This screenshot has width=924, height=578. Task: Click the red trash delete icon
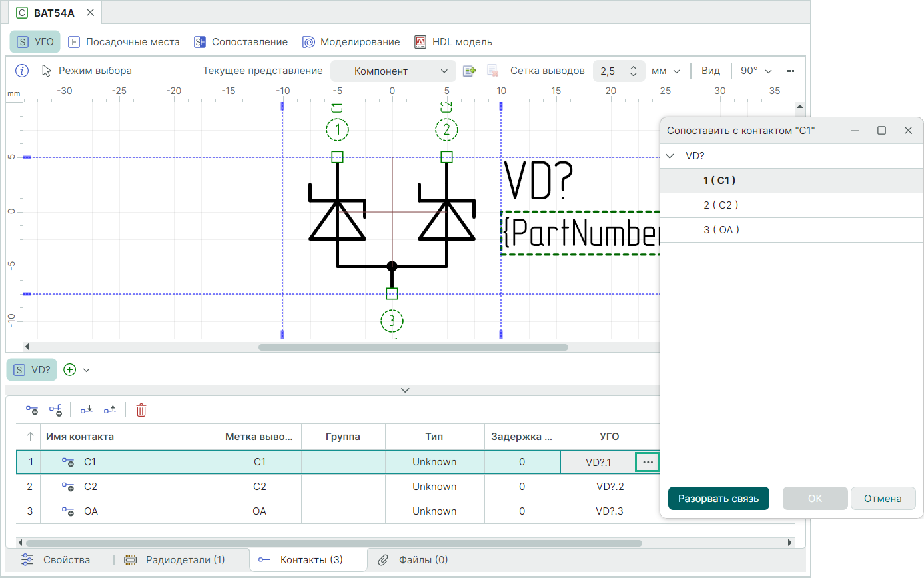141,410
